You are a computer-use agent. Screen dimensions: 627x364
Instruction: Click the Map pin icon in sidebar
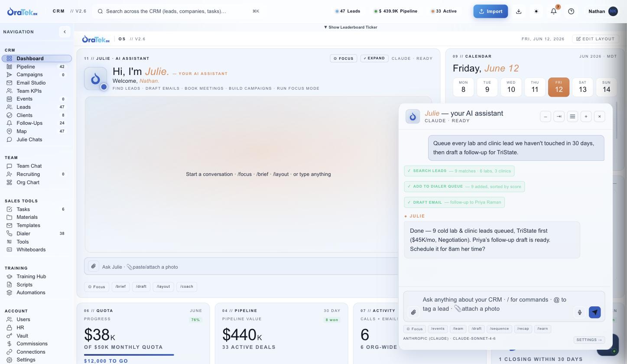(x=9, y=131)
